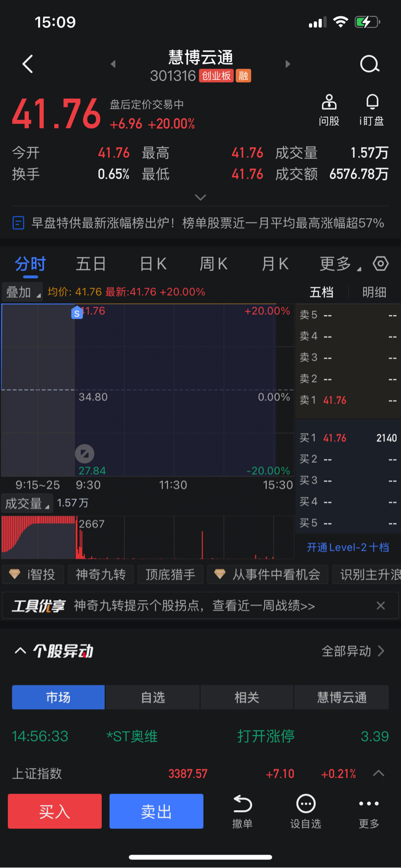
Task: Tap the large 41.76 price figure
Action: click(x=56, y=114)
